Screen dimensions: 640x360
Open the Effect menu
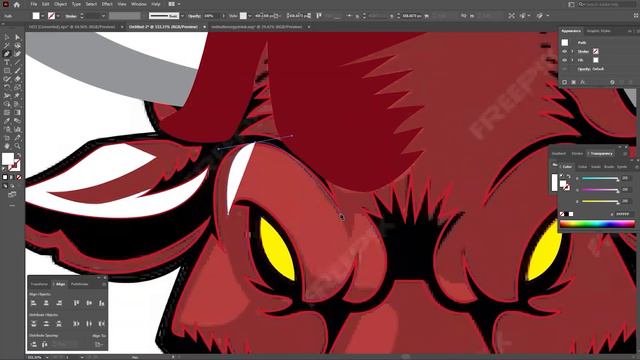tap(107, 4)
